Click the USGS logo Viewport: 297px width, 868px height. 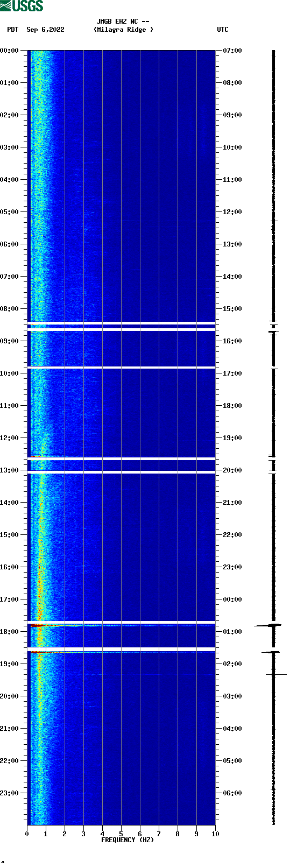(x=22, y=6)
